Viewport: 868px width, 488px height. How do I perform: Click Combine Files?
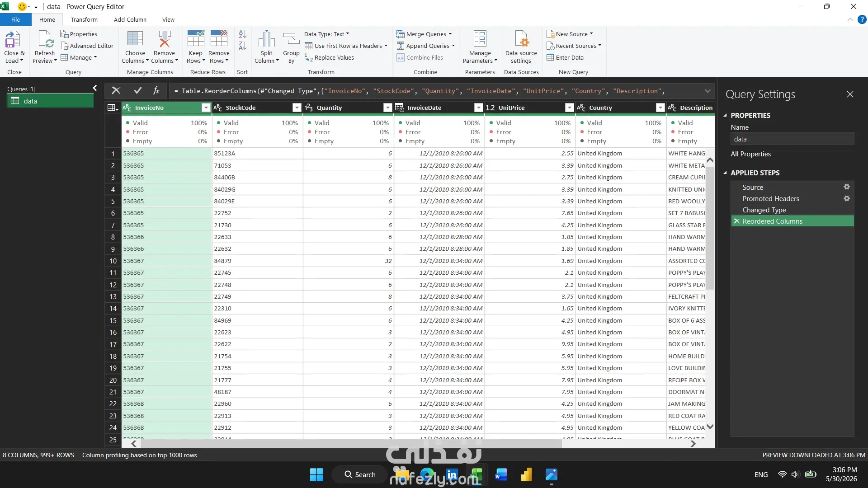420,57
